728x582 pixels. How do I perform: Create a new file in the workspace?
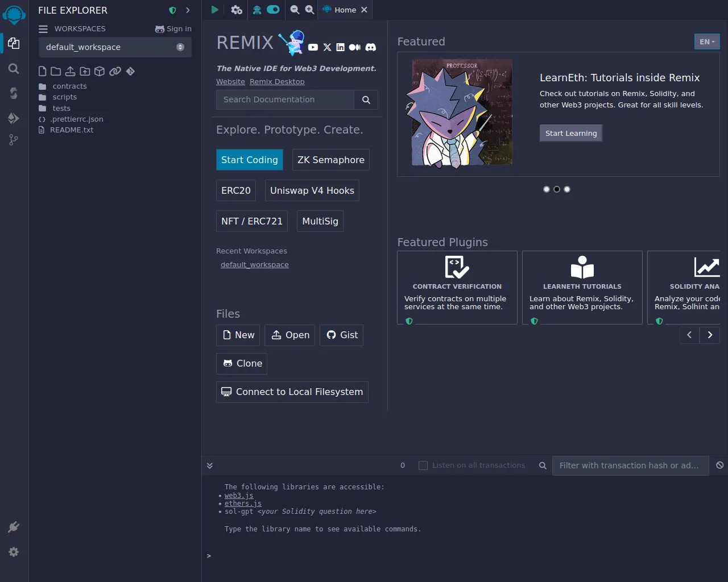pyautogui.click(x=43, y=71)
